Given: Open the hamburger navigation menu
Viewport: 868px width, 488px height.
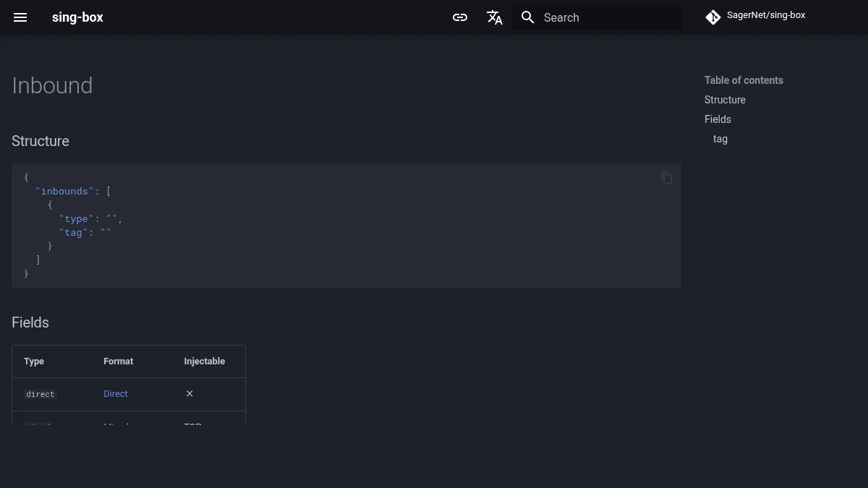Looking at the screenshot, I should tap(20, 17).
